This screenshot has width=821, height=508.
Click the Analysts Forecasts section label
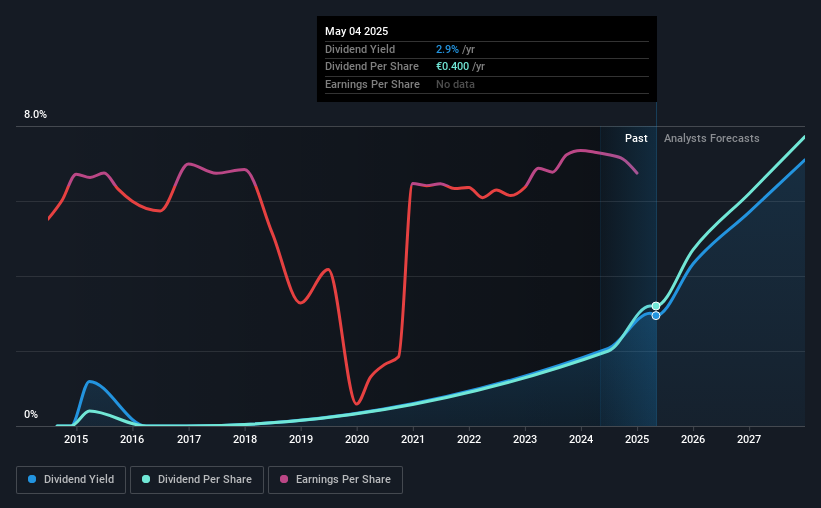(x=712, y=138)
